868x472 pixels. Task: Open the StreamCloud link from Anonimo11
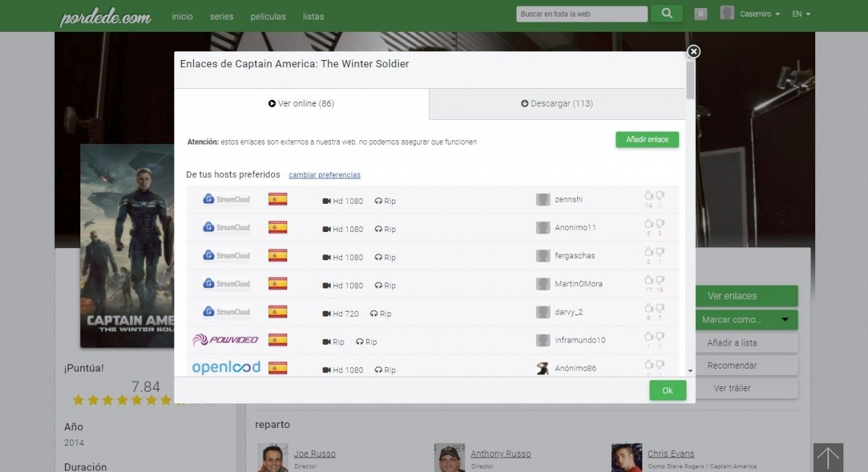point(226,228)
